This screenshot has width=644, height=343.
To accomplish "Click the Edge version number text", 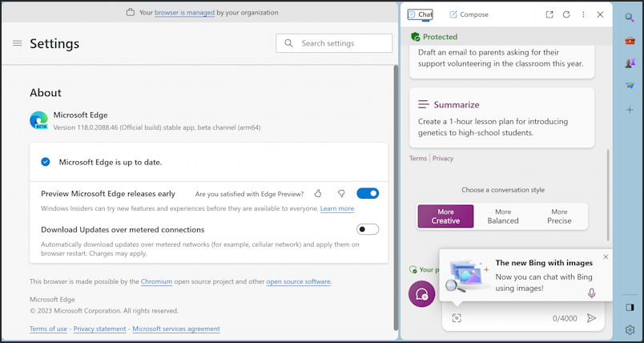I will point(157,127).
